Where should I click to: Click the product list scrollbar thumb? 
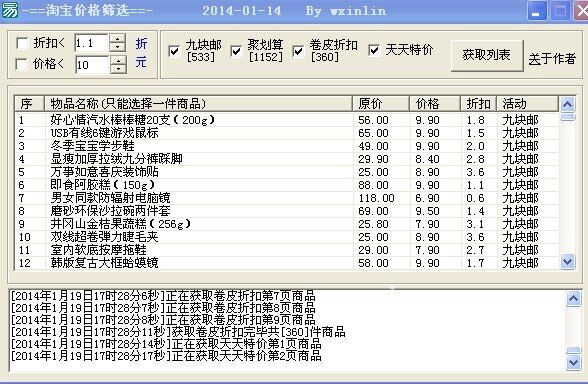[x=567, y=117]
